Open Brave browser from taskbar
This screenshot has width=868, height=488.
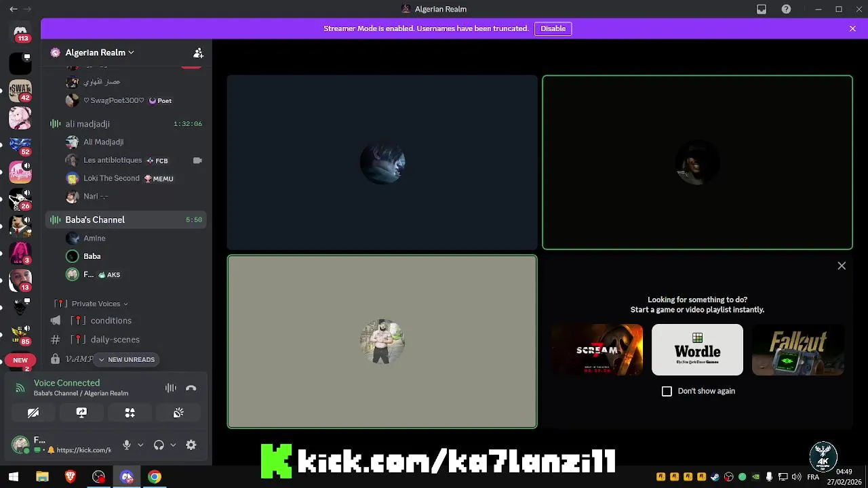pyautogui.click(x=71, y=476)
